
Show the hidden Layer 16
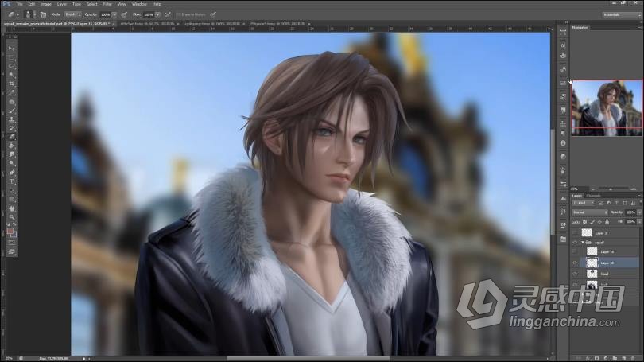click(575, 251)
